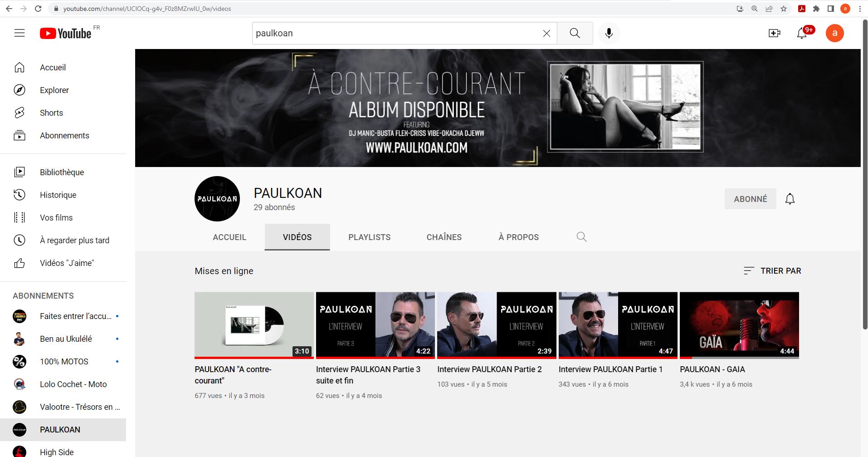Switch to the VIDÉOS channel tab
Image resolution: width=868 pixels, height=457 pixels.
[297, 237]
